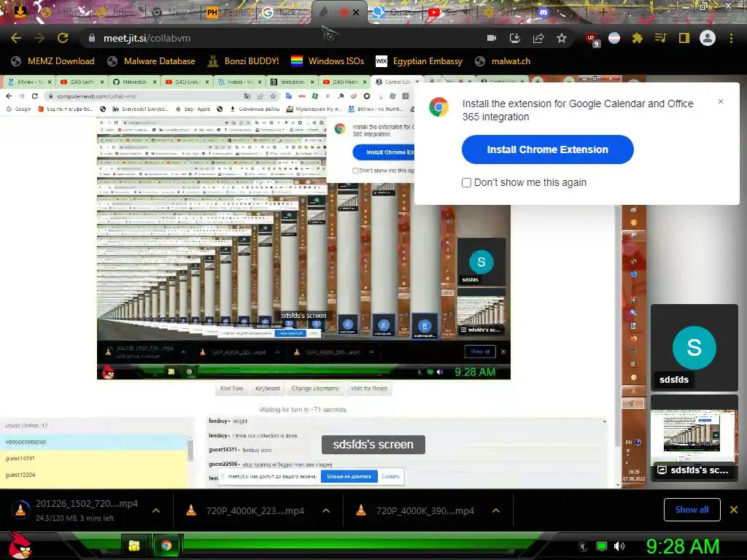
Task: Expand options for 201226_1502_720 mp4 download
Action: pyautogui.click(x=156, y=510)
